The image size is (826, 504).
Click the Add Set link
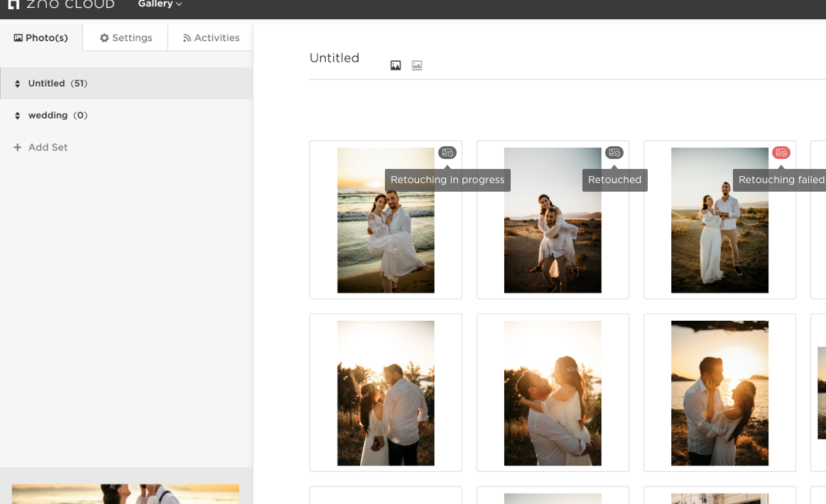pyautogui.click(x=48, y=148)
